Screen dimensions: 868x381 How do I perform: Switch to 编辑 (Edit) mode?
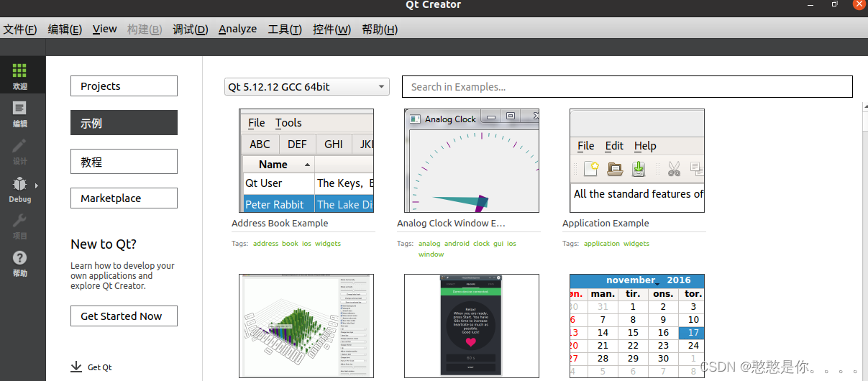(20, 114)
